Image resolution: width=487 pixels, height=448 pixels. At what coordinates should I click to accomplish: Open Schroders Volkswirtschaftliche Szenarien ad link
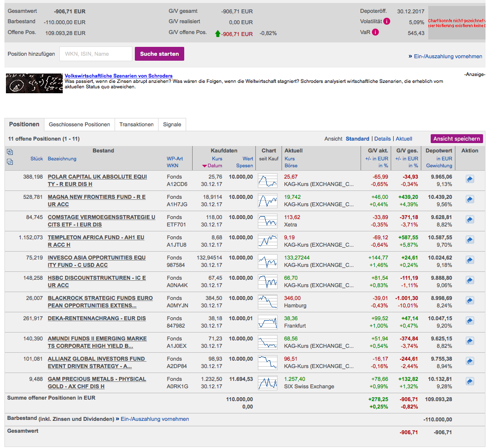[x=119, y=75]
